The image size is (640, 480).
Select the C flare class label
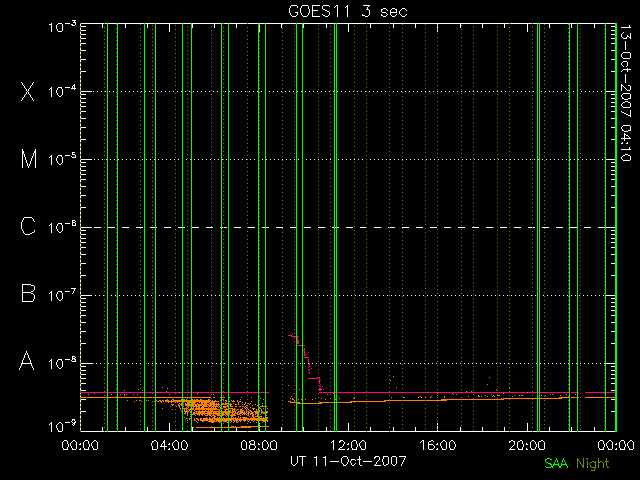coord(28,226)
